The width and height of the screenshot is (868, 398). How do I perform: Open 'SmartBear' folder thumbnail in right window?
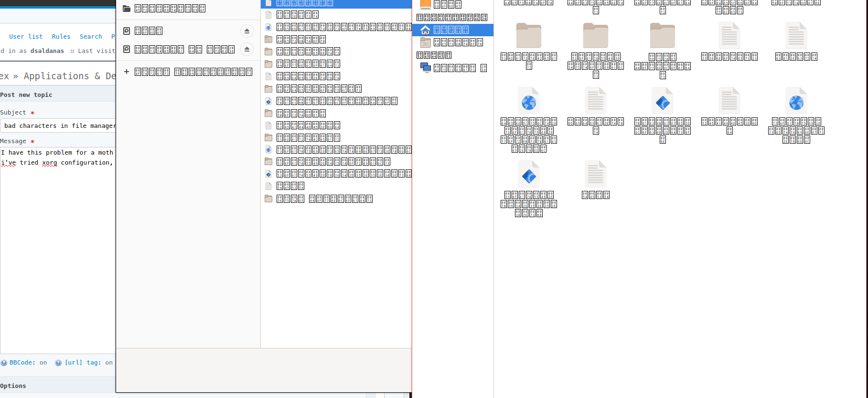click(x=529, y=36)
